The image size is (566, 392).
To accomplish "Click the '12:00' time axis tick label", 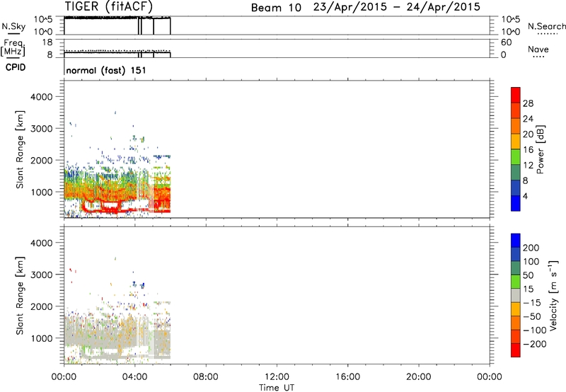I will 277,377.
